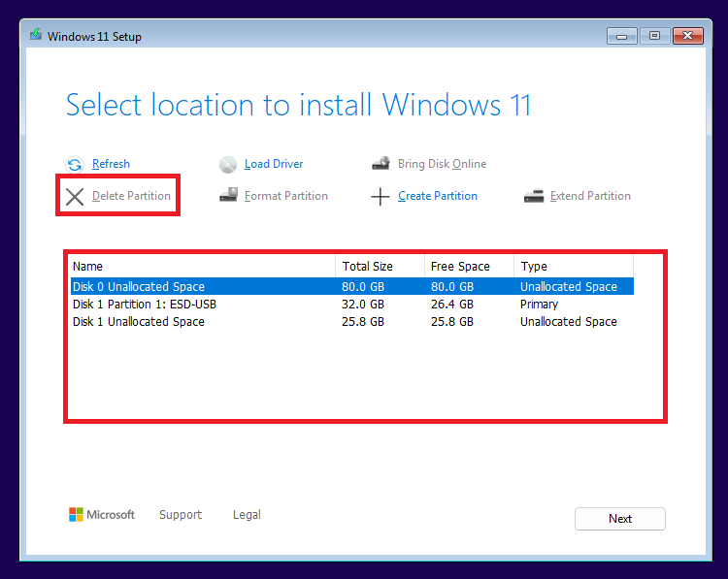Viewport: 728px width, 579px height.
Task: Open the Support link
Action: (x=181, y=515)
